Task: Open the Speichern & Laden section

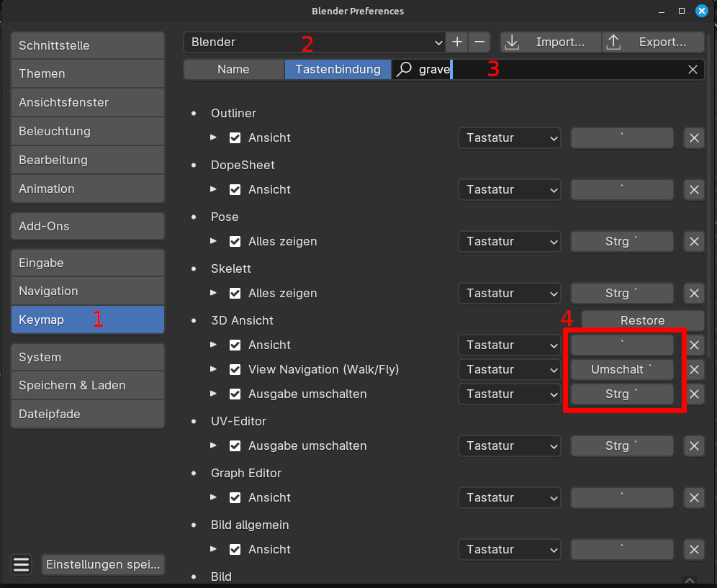Action: tap(88, 386)
